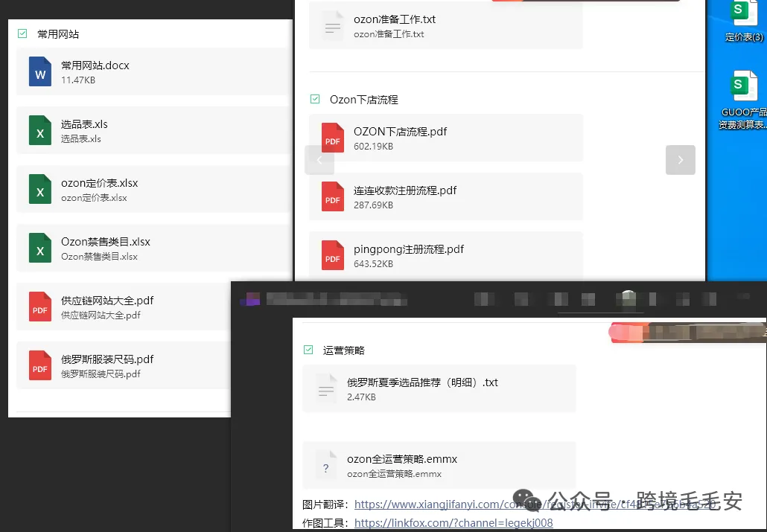Select the pingpong注册流程.pdf file title

[x=409, y=249]
